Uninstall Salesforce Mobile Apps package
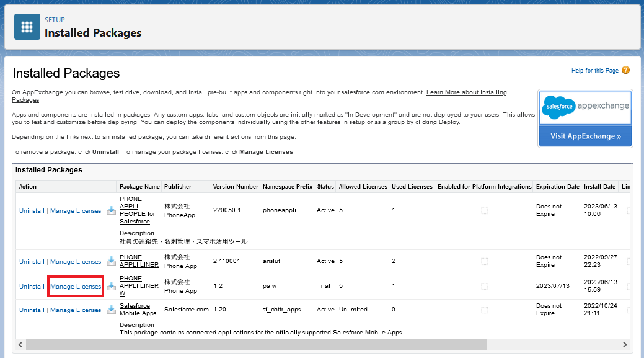Image resolution: width=644 pixels, height=358 pixels. tap(32, 310)
